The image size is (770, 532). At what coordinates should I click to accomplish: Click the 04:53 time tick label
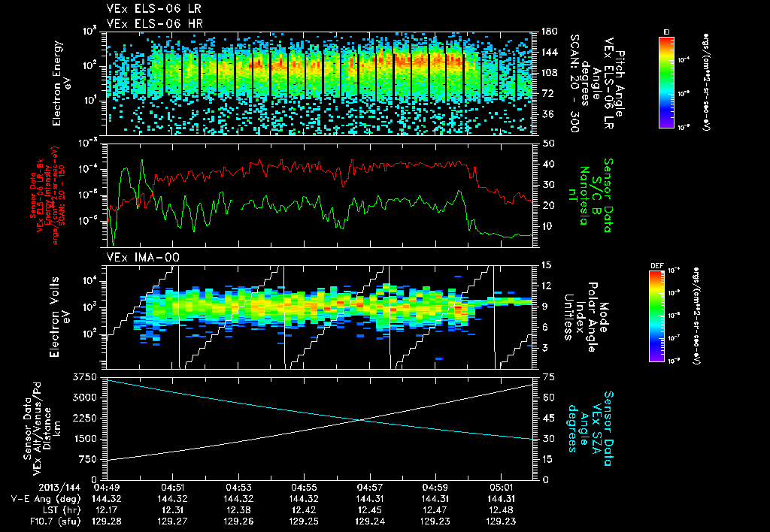[238, 488]
